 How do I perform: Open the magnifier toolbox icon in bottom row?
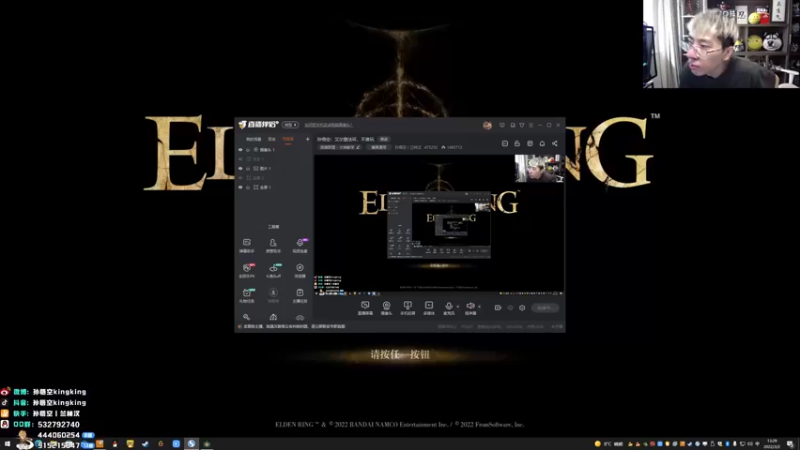tap(247, 317)
